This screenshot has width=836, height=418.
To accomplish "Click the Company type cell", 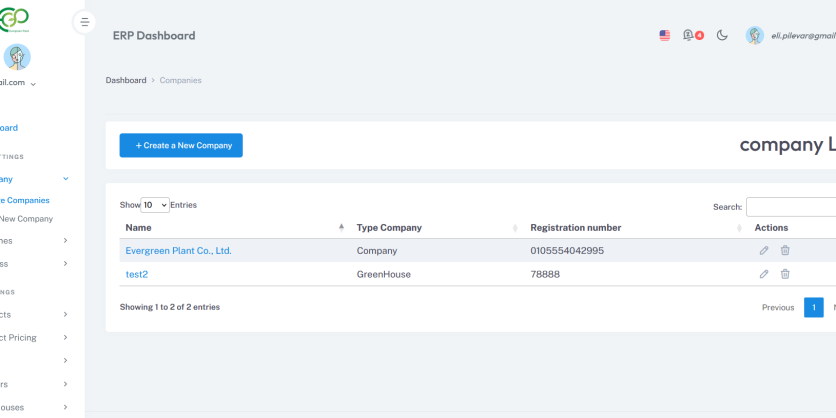I will point(376,251).
